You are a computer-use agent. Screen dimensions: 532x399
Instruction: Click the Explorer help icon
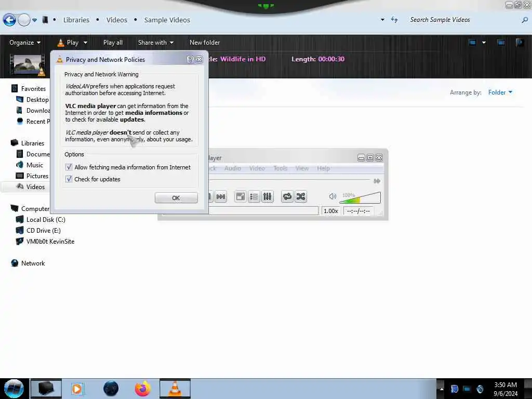(x=520, y=43)
